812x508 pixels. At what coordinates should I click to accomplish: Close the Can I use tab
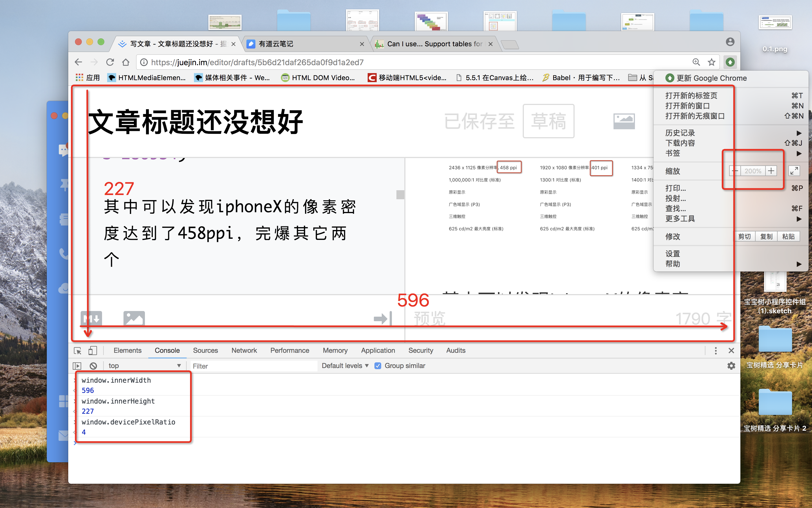click(491, 44)
